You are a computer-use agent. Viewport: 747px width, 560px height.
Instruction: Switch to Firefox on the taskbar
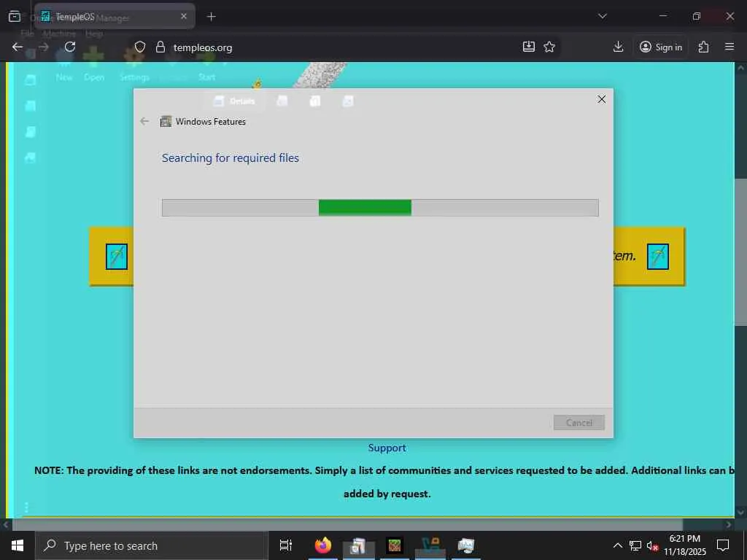(x=323, y=545)
